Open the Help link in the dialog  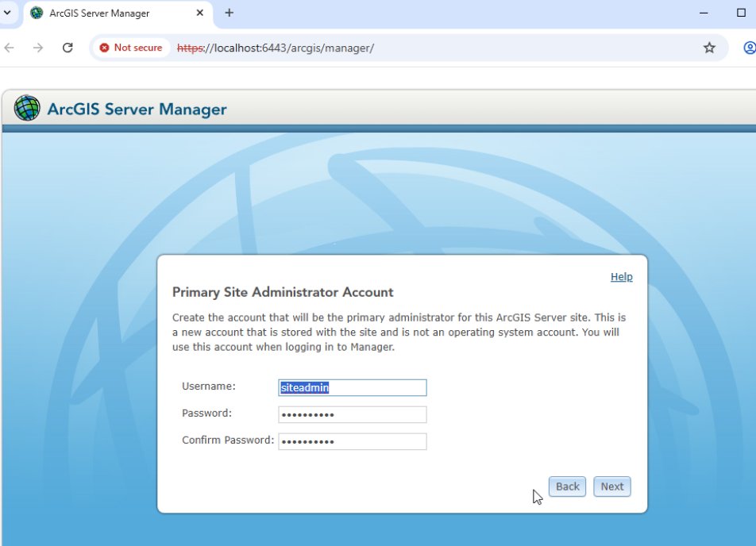pyautogui.click(x=622, y=277)
